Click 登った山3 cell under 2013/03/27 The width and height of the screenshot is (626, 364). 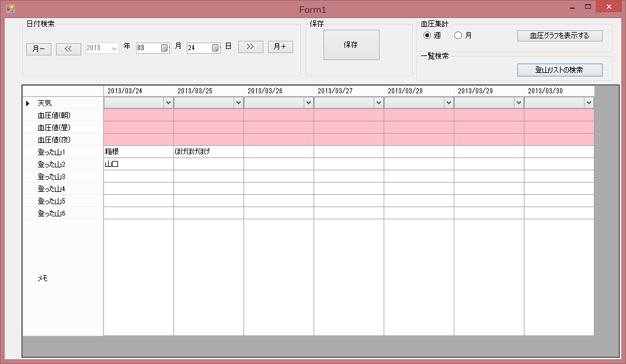click(349, 177)
